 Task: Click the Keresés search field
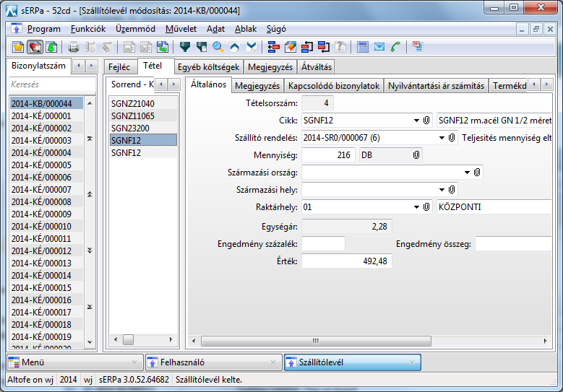(x=51, y=84)
